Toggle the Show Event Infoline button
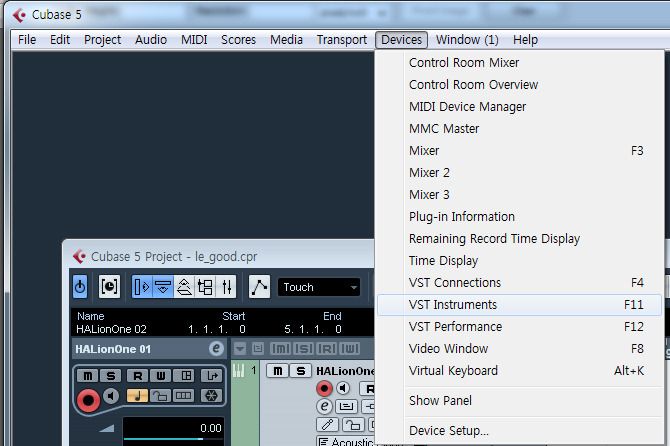 [163, 287]
